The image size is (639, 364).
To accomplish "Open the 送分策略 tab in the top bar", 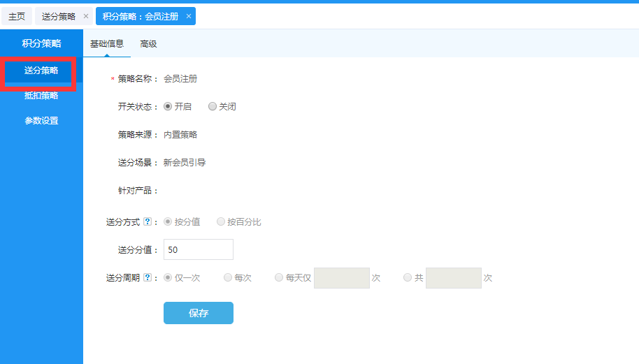I will (58, 16).
